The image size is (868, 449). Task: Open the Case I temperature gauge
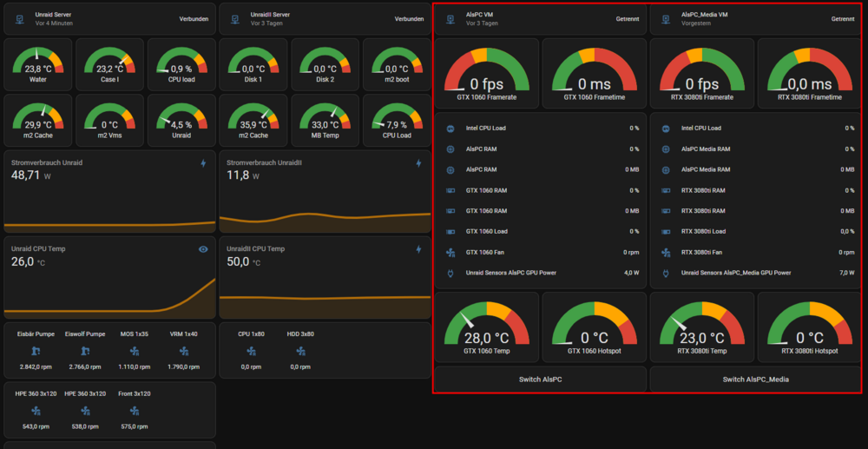coord(109,64)
